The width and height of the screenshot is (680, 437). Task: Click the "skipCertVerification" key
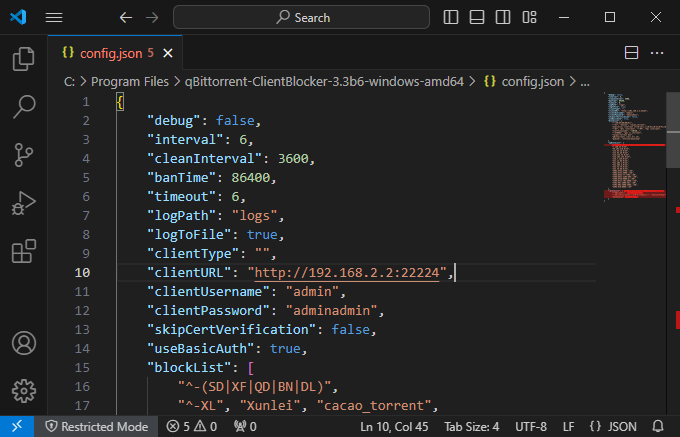click(x=231, y=330)
